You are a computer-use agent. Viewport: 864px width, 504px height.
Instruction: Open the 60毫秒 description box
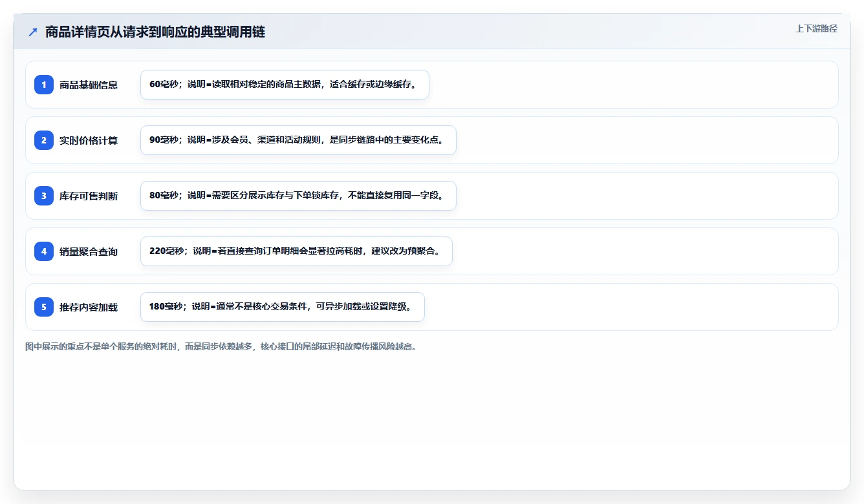click(285, 85)
